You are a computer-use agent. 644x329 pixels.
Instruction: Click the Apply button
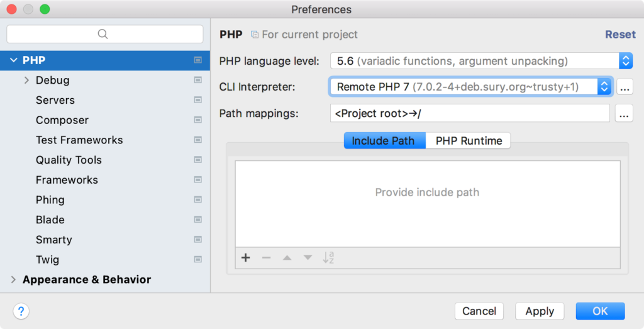pos(540,311)
